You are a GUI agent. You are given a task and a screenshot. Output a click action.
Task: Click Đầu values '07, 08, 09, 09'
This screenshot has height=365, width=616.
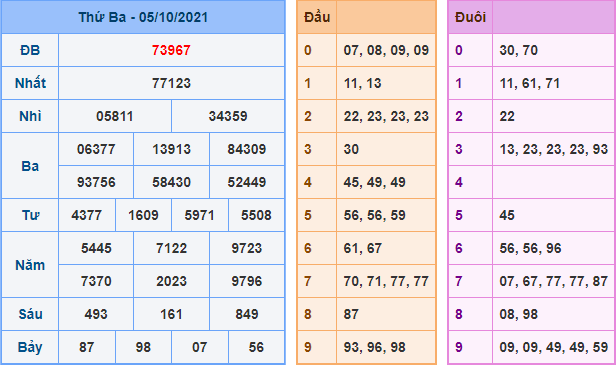click(x=386, y=50)
